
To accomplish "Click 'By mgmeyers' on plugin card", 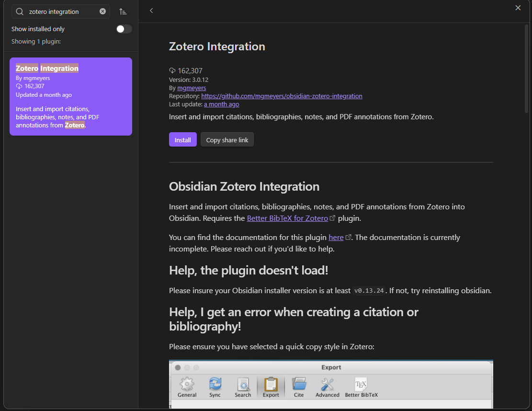I will pos(33,78).
